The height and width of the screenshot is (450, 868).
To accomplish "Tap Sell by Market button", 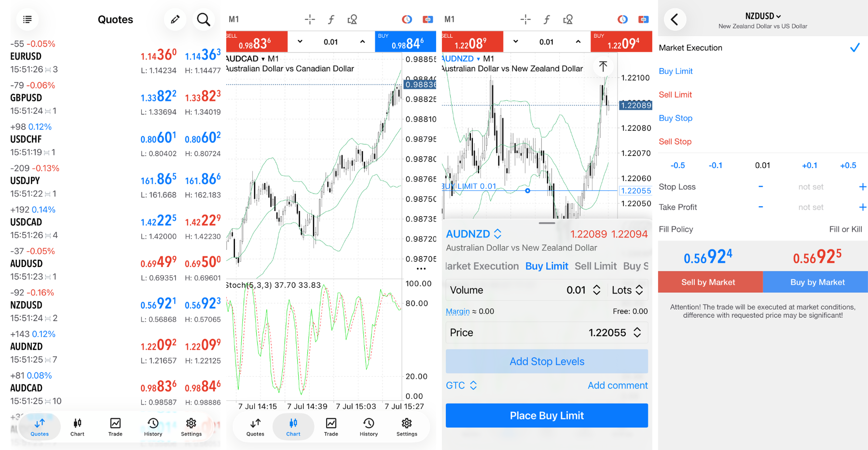I will pyautogui.click(x=710, y=282).
